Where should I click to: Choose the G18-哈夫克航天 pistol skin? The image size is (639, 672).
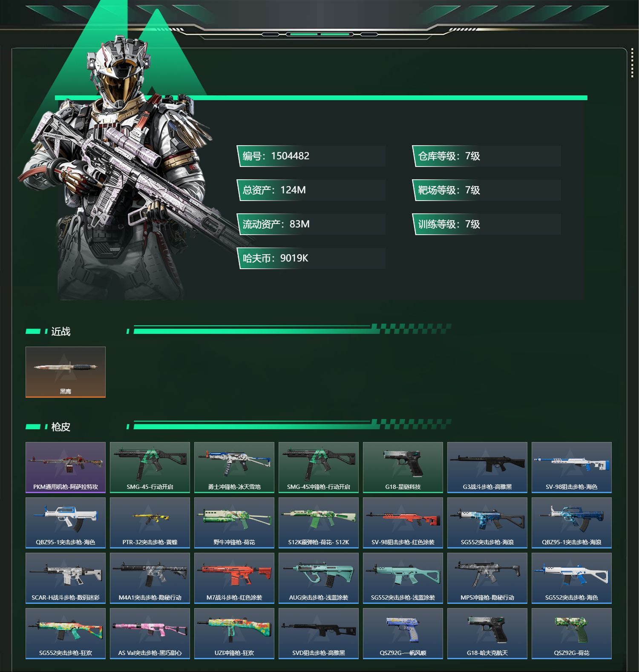[x=487, y=634]
